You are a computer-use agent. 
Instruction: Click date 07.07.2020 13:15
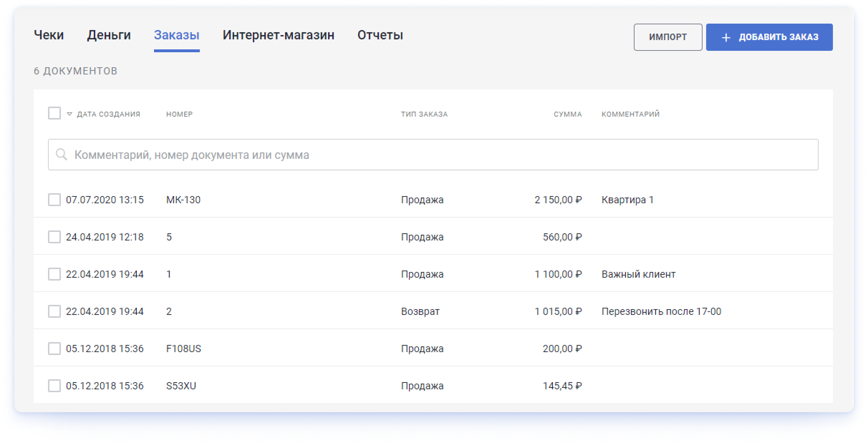coord(105,200)
